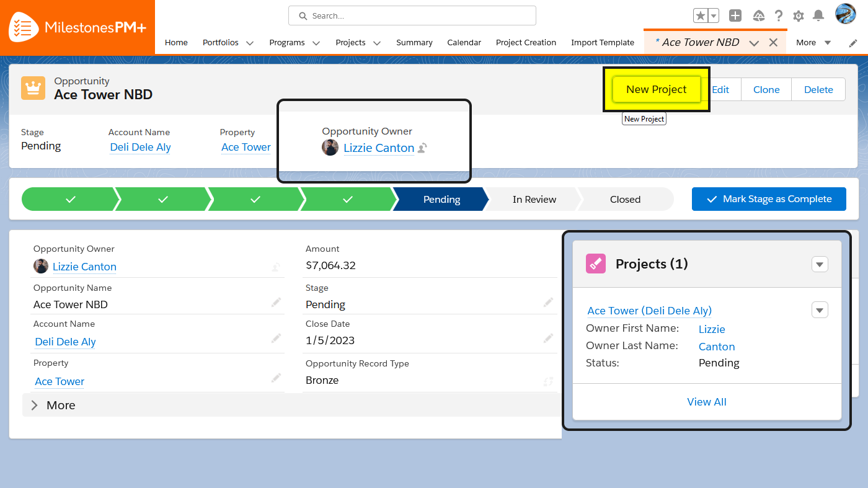The image size is (868, 488).
Task: Open Ace Tower property link in header
Action: tap(246, 147)
